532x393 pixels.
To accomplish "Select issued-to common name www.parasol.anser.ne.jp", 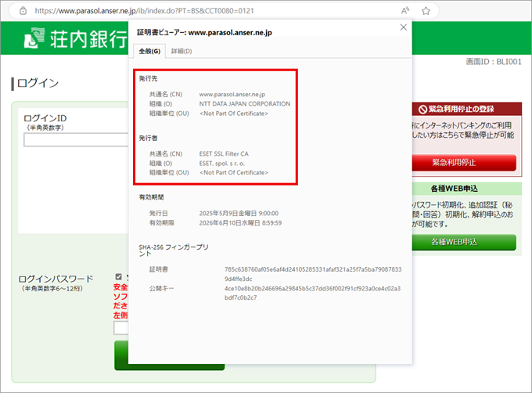I will [232, 95].
